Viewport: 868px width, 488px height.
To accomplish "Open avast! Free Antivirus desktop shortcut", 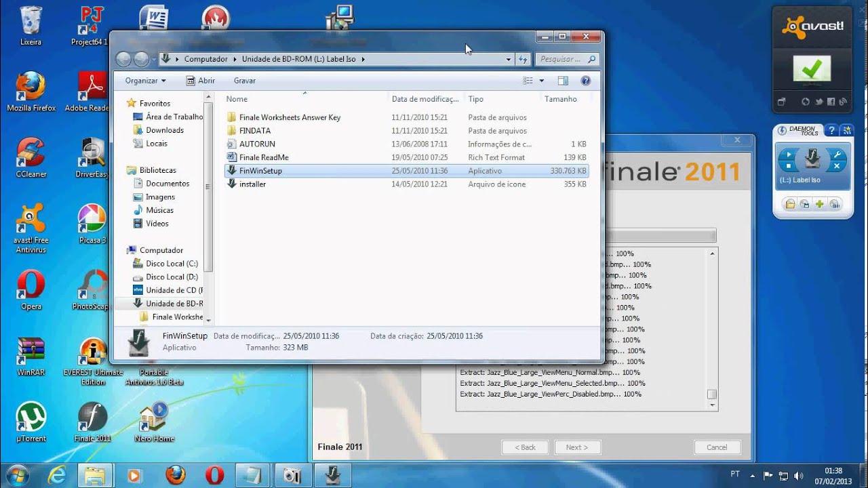I will click(31, 229).
